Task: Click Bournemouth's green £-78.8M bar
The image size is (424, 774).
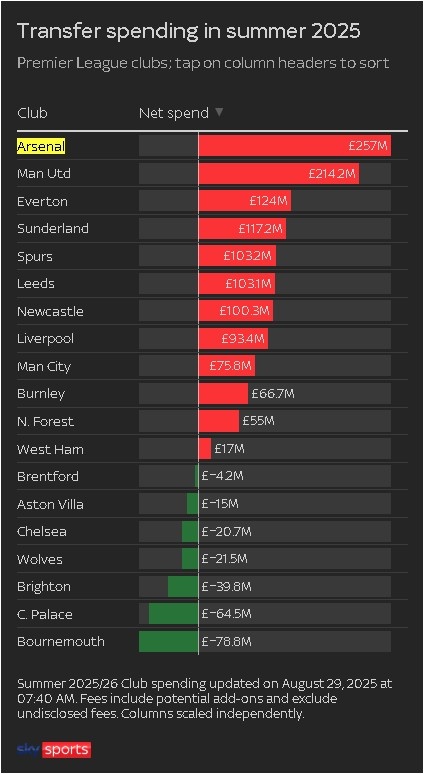Action: coord(168,642)
